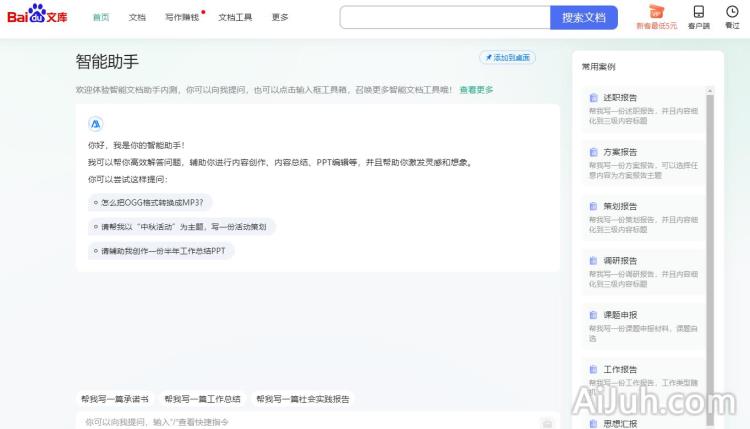The width and height of the screenshot is (750, 429).
Task: Open the toolbox icon in the input box
Action: (x=547, y=423)
